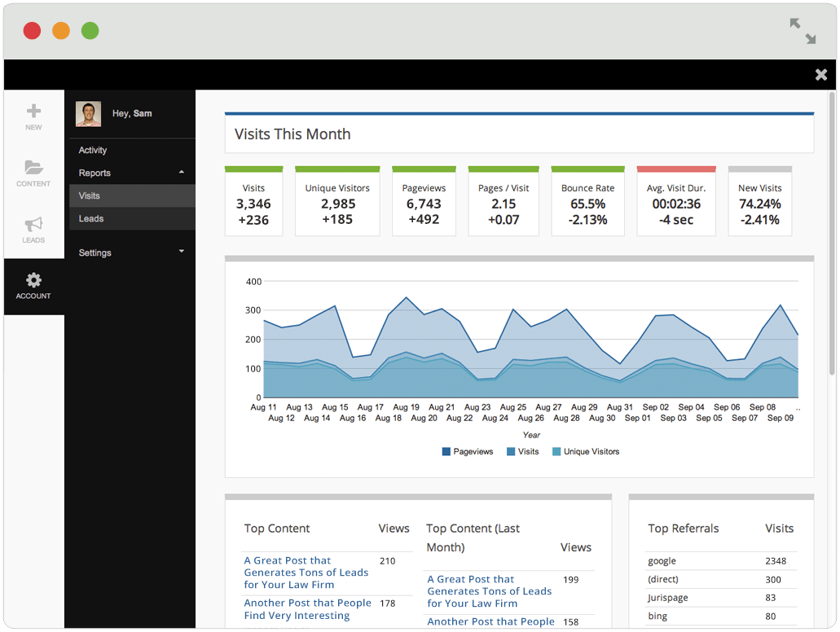This screenshot has width=840, height=632.
Task: Select the ACCOUNT gear icon
Action: (x=33, y=279)
